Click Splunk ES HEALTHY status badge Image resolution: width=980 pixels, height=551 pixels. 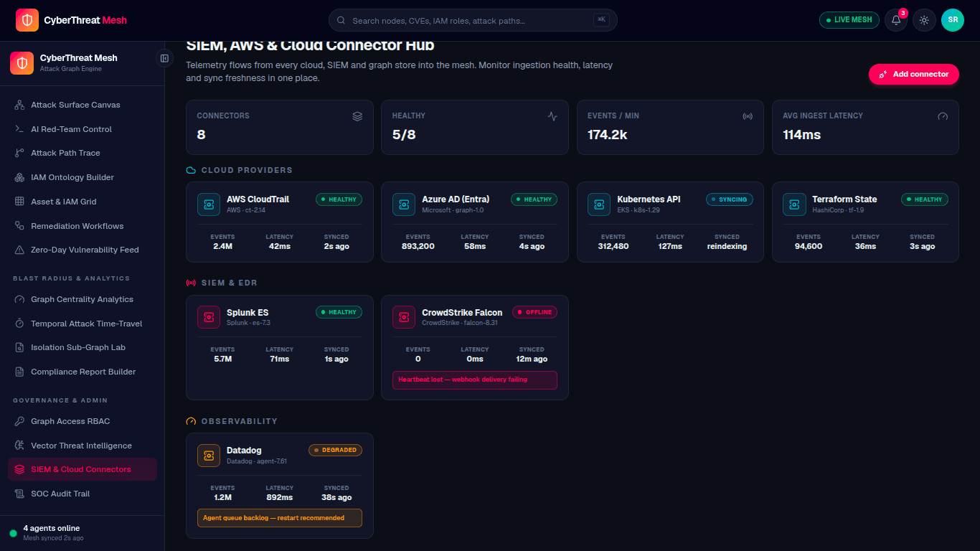tap(339, 312)
